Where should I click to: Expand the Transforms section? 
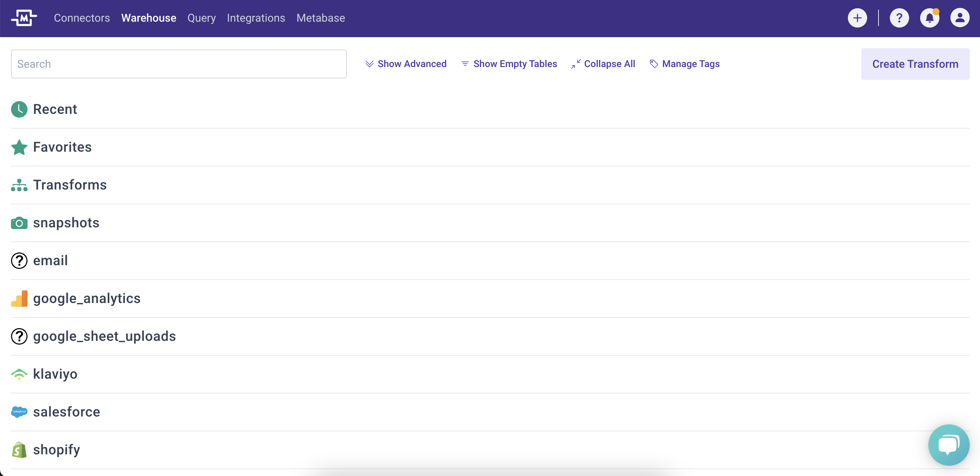click(70, 185)
